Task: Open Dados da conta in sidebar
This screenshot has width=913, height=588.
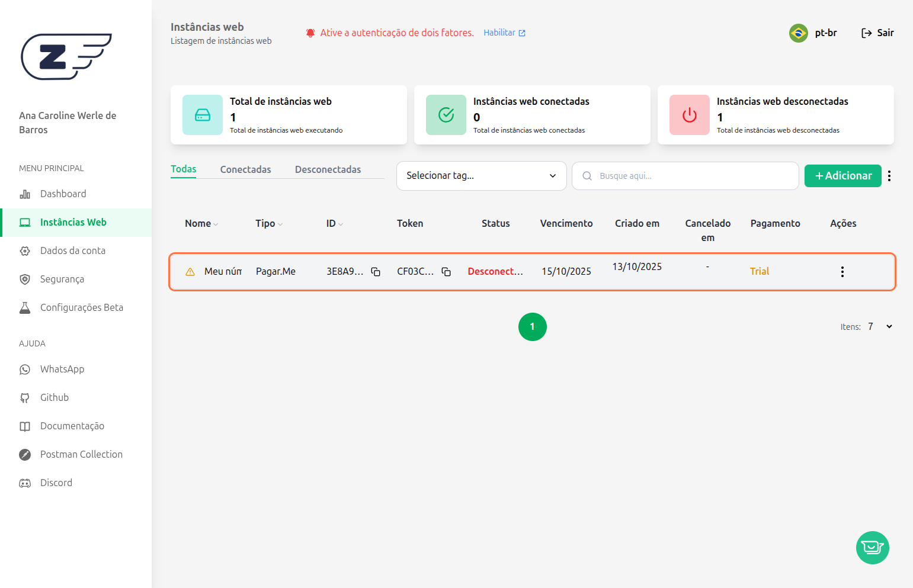Action: pyautogui.click(x=72, y=251)
